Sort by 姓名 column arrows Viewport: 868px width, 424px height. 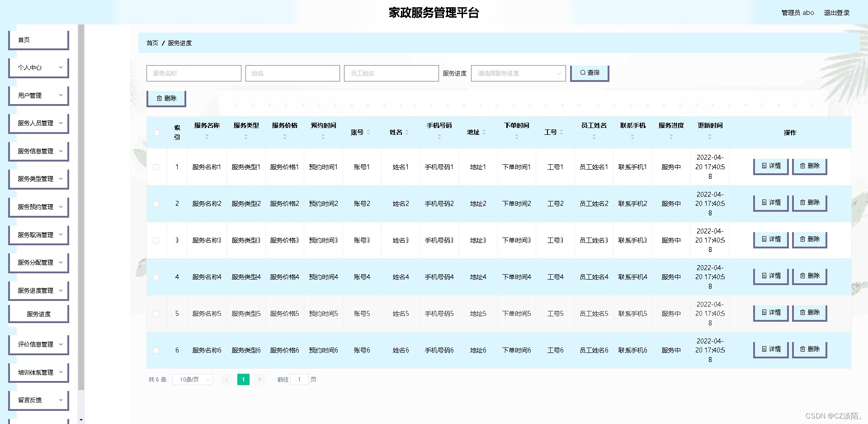[407, 132]
